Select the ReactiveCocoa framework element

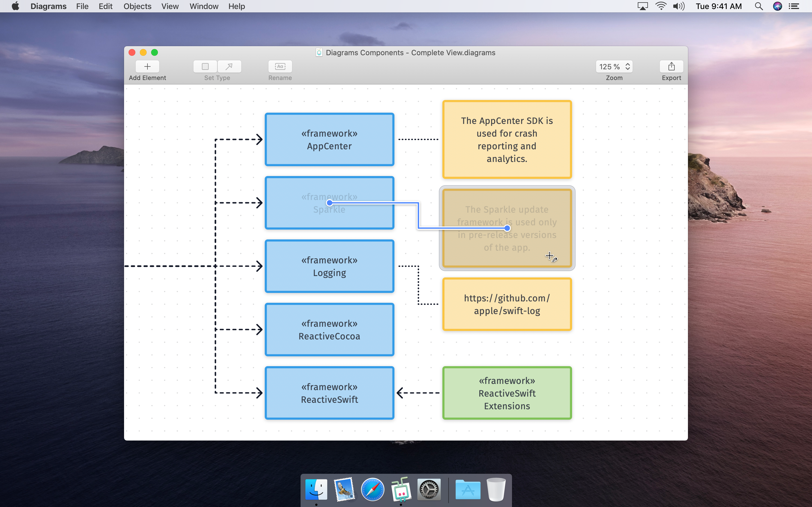[329, 330]
